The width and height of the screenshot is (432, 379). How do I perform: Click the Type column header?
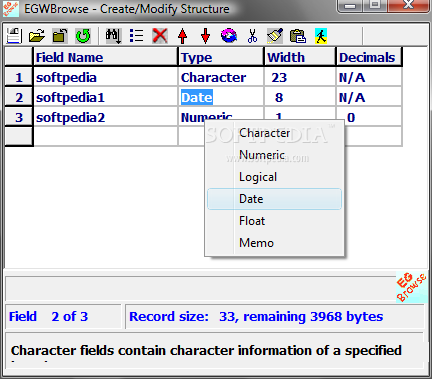[x=221, y=57]
